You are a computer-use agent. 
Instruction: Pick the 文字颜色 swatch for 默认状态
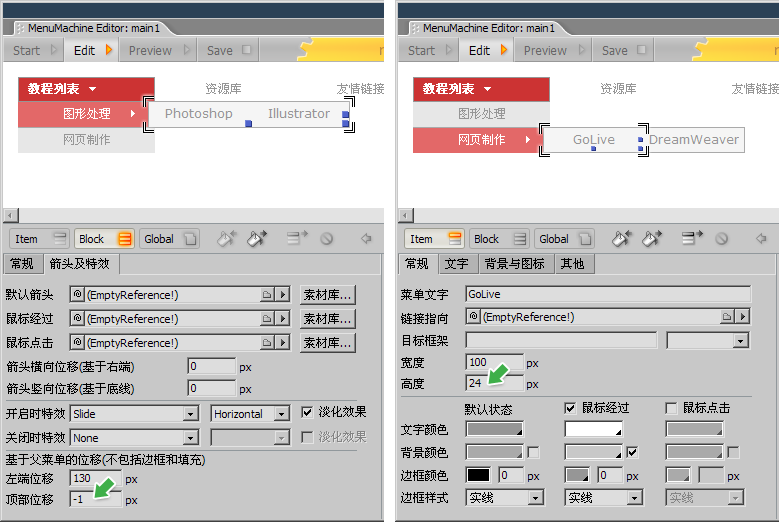pyautogui.click(x=495, y=429)
